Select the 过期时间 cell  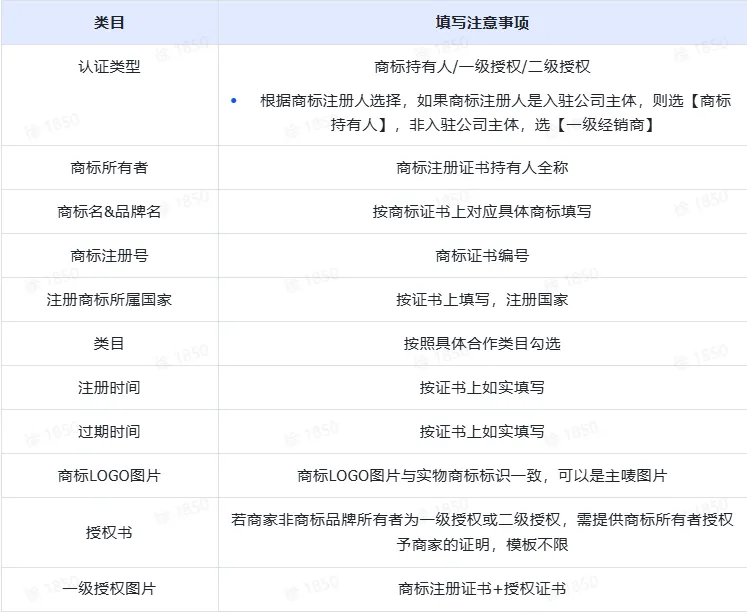109,432
